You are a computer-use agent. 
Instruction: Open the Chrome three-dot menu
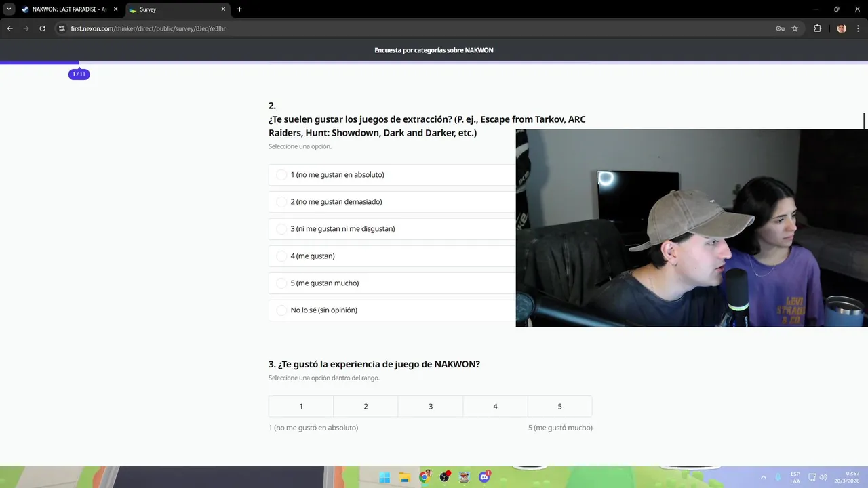point(859,28)
